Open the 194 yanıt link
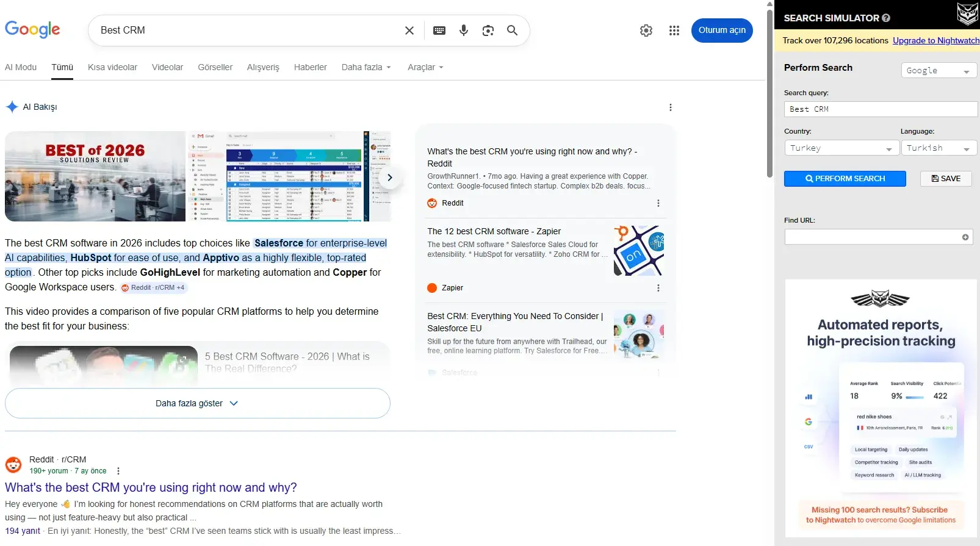The width and height of the screenshot is (980, 546). click(23, 531)
